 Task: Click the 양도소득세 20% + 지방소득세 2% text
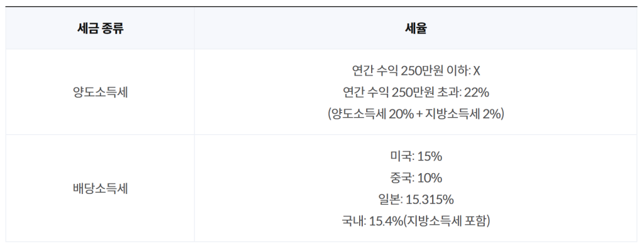coord(416,114)
